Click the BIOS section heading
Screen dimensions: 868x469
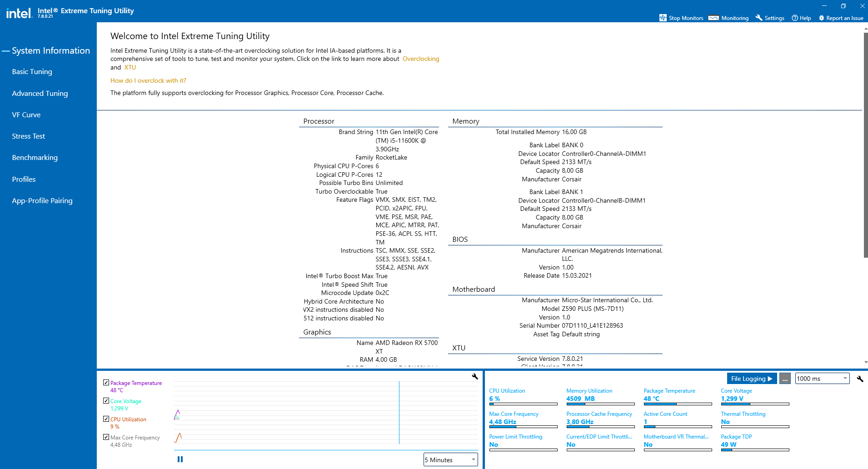click(x=460, y=239)
